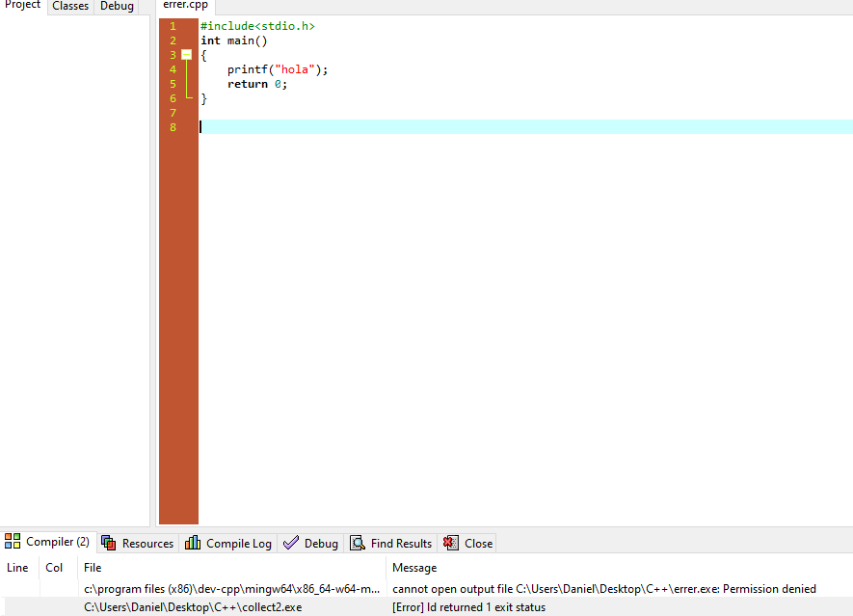Click the checkmark icon on bottom Debug tab
This screenshot has height=616, width=853.
coord(291,543)
